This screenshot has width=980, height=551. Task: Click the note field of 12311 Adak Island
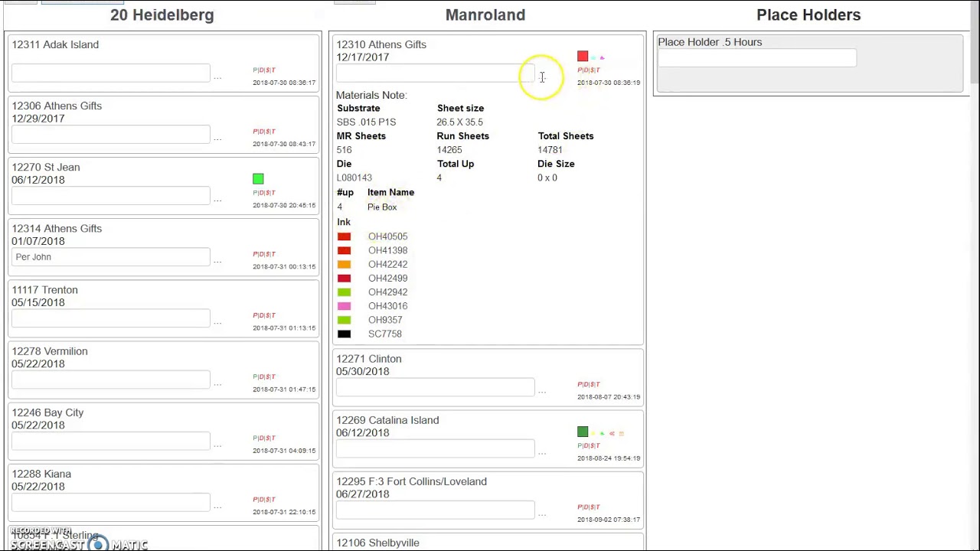point(110,73)
